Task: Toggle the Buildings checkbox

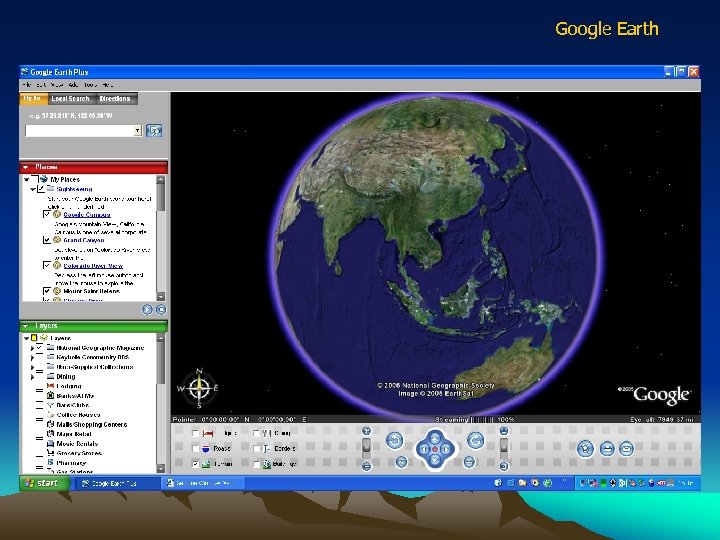Action: [257, 464]
